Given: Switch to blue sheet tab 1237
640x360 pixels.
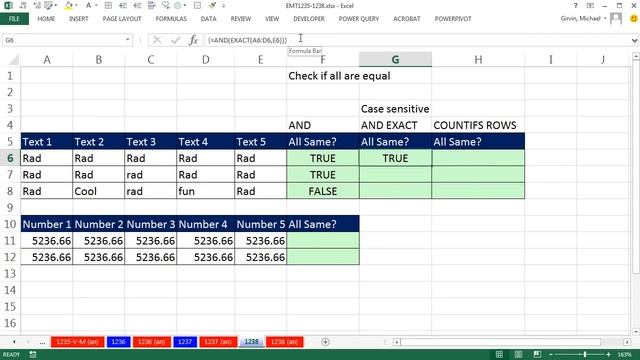Looking at the screenshot, I should (x=185, y=342).
